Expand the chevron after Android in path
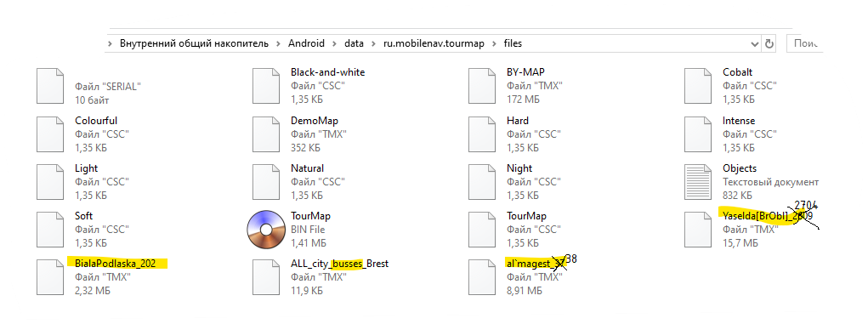Viewport: 868px width, 324px height. [x=334, y=43]
